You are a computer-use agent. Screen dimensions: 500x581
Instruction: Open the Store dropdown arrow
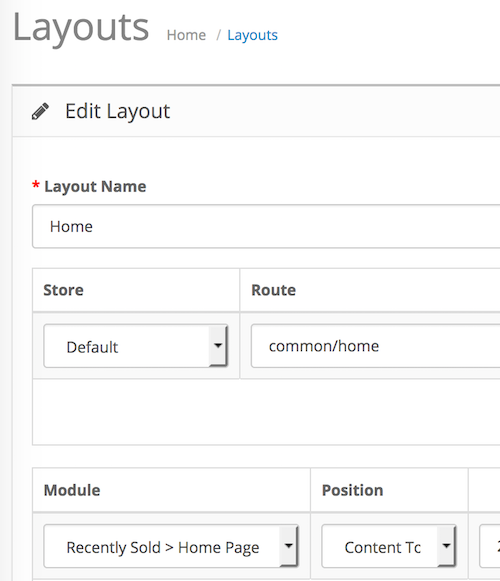click(218, 346)
